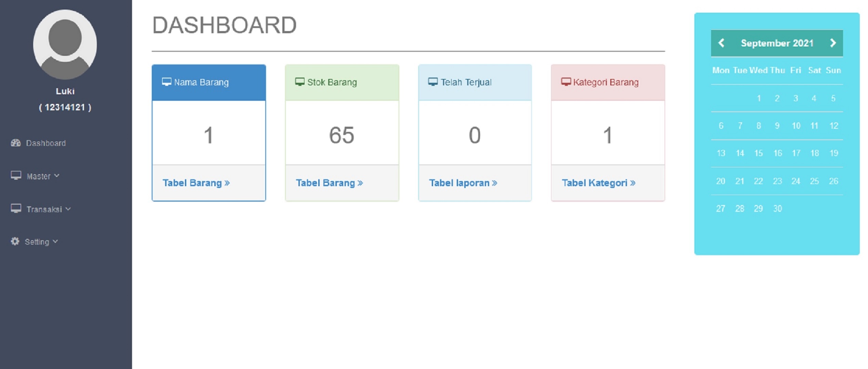
Task: Expand the Setting menu chevron
Action: (x=55, y=241)
